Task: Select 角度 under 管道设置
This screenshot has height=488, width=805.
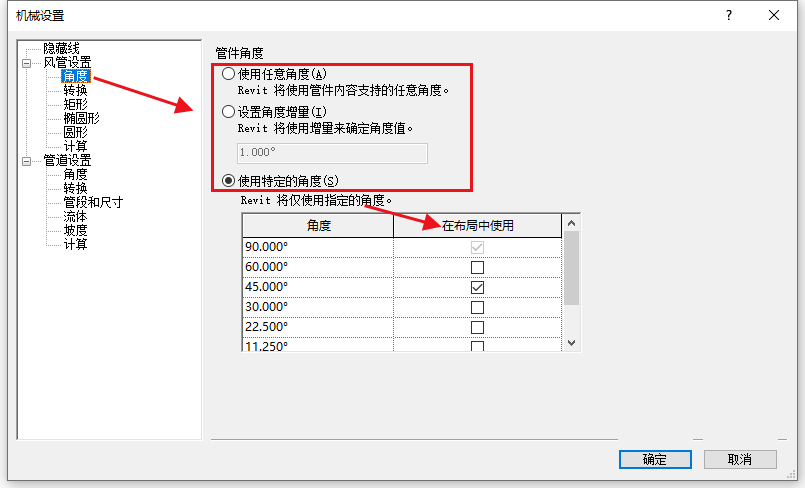Action: coord(75,174)
